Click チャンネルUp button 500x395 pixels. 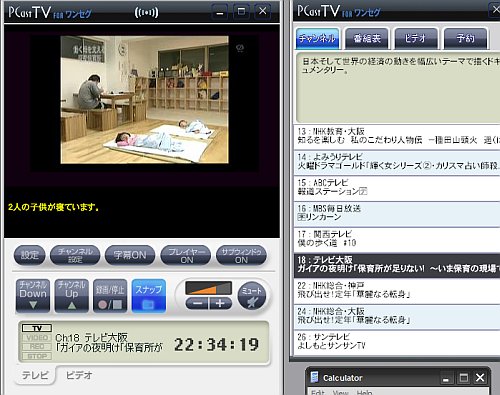click(x=72, y=296)
